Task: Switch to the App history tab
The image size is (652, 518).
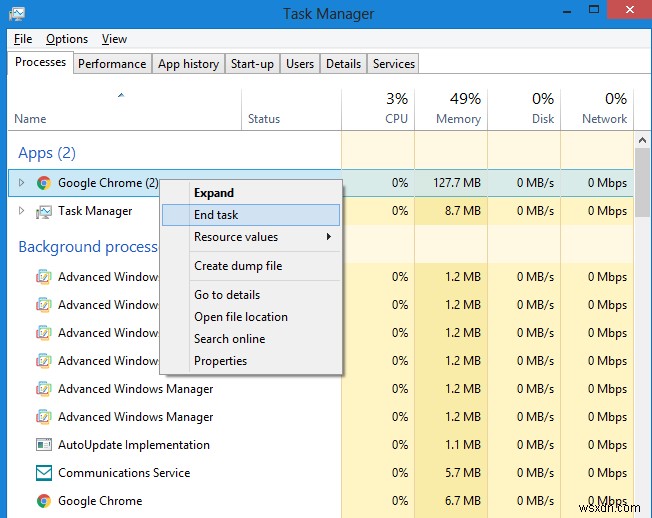Action: (x=188, y=64)
